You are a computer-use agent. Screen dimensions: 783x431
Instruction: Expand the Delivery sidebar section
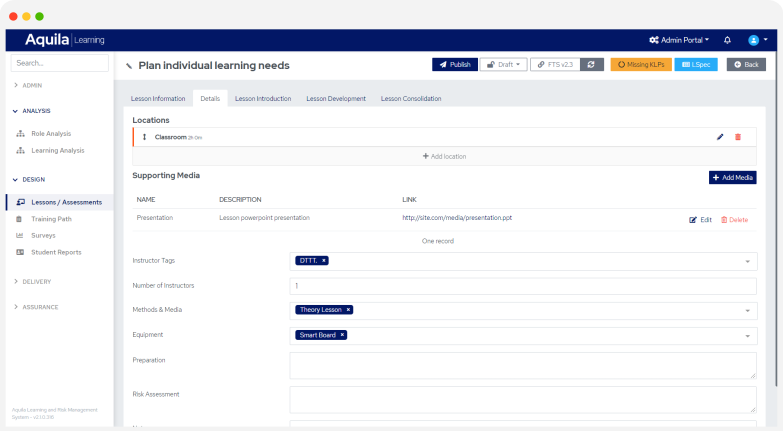(36, 281)
